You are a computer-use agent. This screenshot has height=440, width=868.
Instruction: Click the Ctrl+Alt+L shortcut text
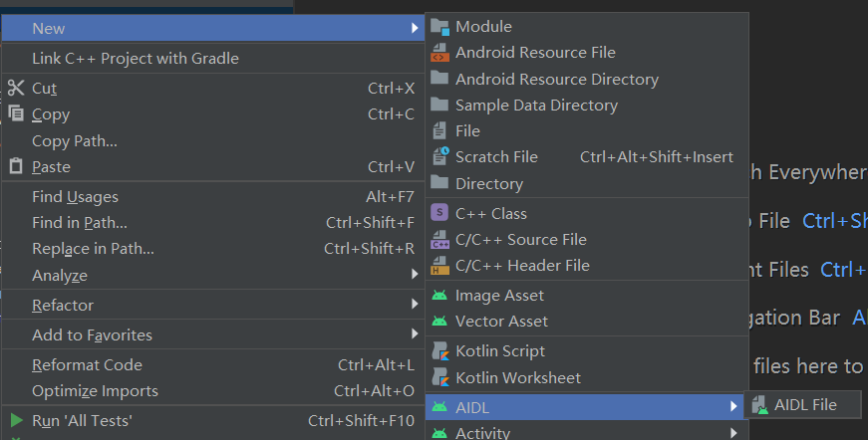(377, 364)
